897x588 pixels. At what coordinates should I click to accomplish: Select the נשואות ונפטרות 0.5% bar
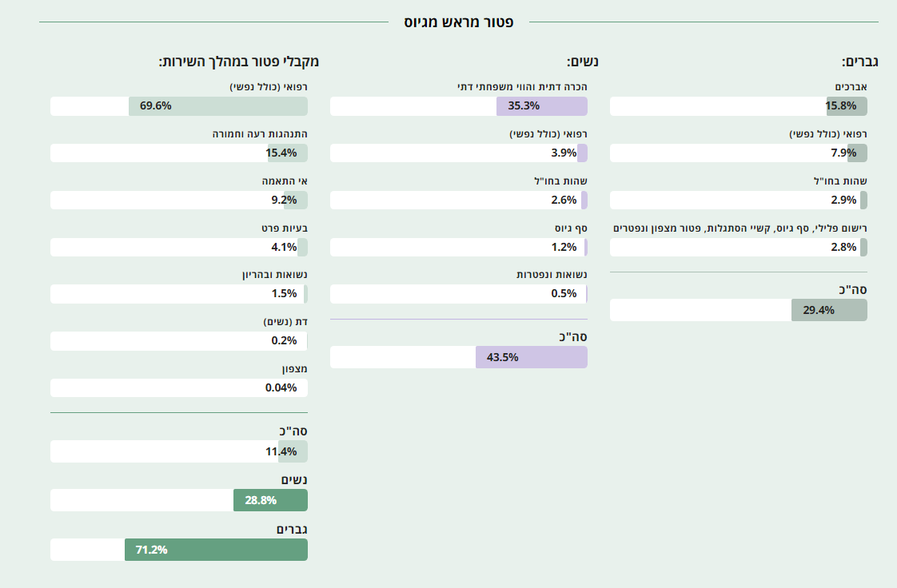pos(458,295)
